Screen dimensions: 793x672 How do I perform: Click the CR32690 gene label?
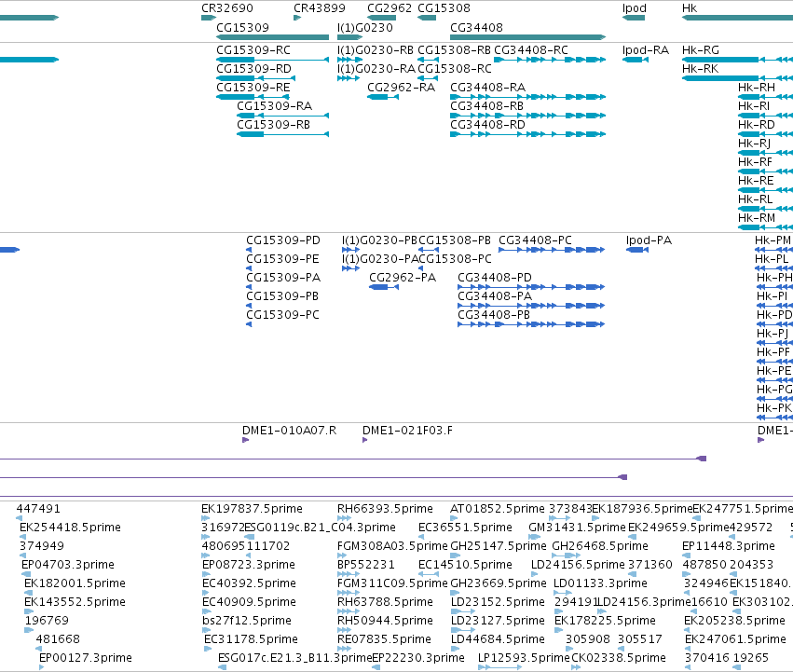pyautogui.click(x=227, y=8)
